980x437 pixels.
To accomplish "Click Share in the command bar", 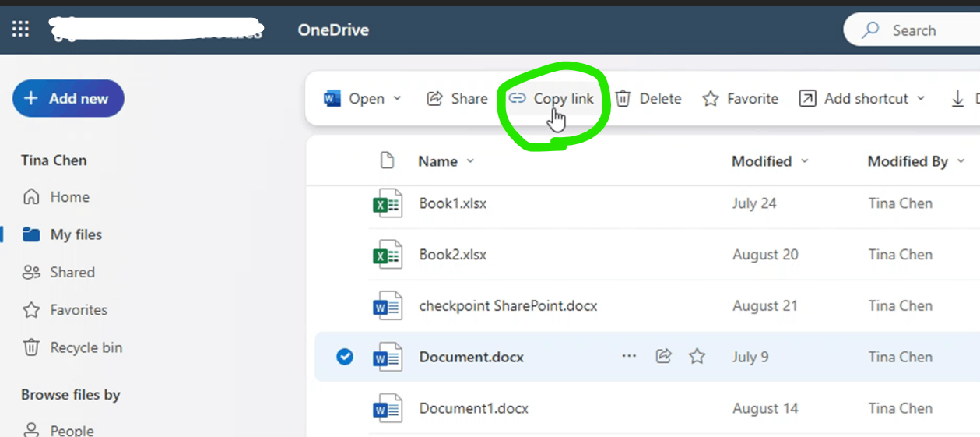I will (x=457, y=99).
